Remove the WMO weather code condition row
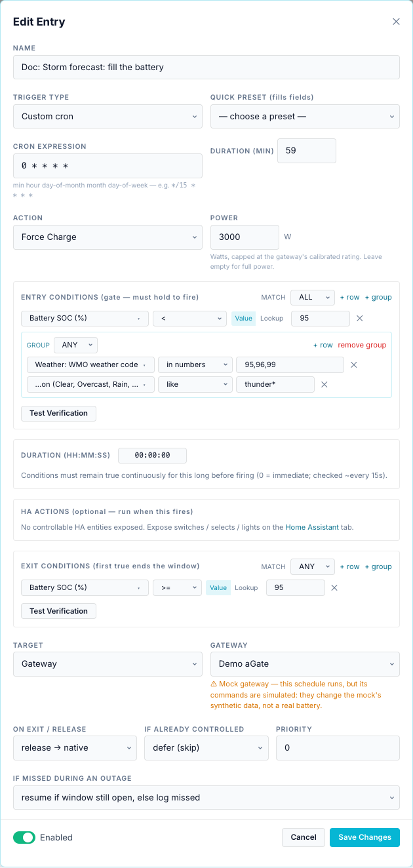This screenshot has width=413, height=868. 353,365
